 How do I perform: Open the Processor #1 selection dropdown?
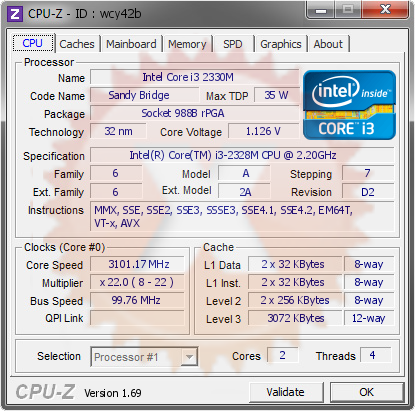coord(144,357)
